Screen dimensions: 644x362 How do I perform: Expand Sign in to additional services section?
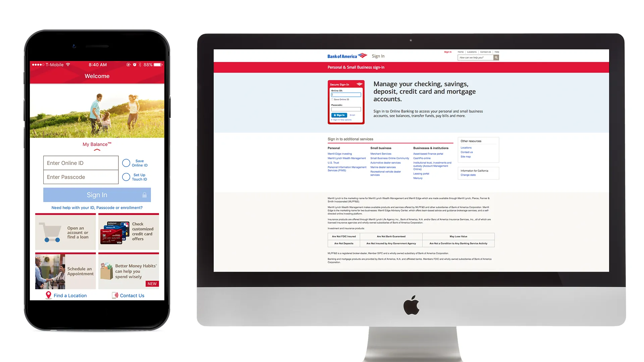tap(350, 139)
